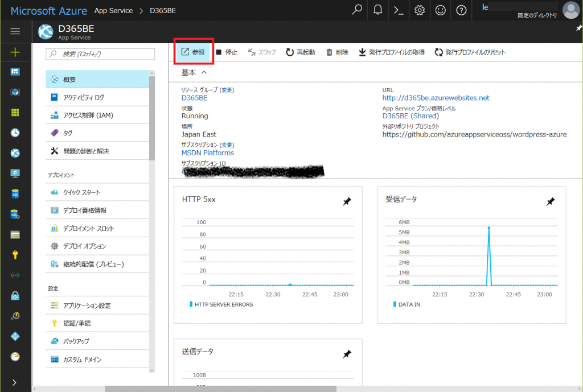
Task: Select アプリケーション設定 menu item
Action: (x=97, y=306)
